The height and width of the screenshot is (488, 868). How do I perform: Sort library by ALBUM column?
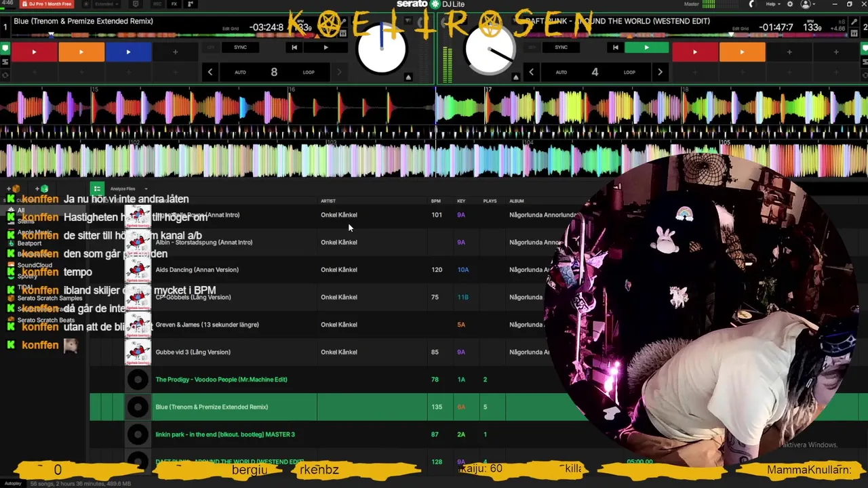click(517, 201)
